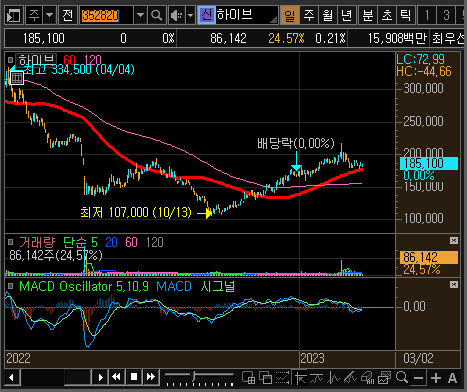Click the add chart window icon

[x=249, y=378]
